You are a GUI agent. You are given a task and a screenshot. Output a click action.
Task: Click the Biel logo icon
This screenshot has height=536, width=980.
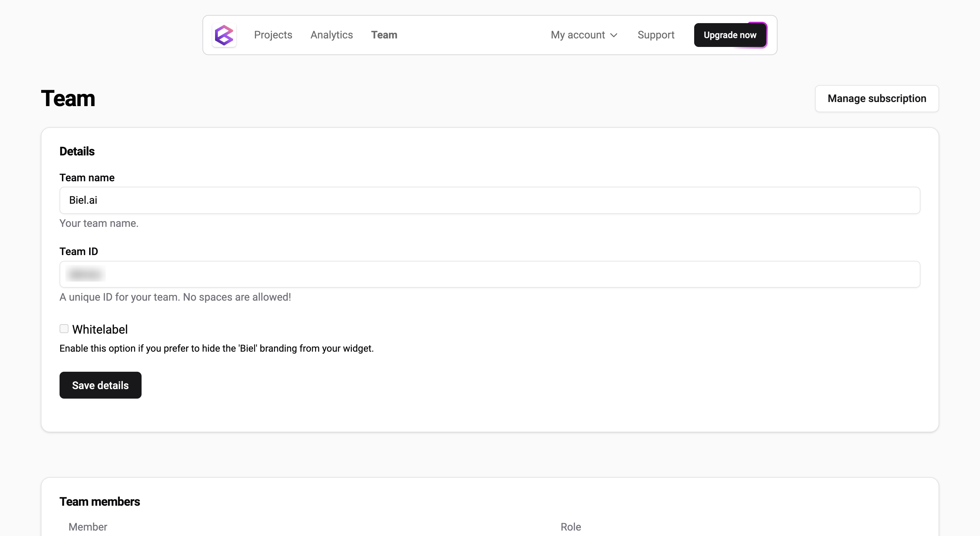pos(224,35)
